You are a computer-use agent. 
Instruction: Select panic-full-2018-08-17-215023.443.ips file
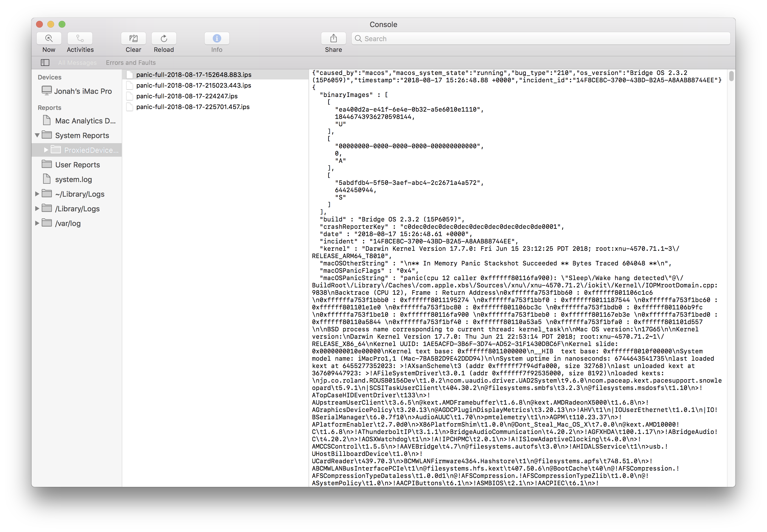click(x=194, y=85)
